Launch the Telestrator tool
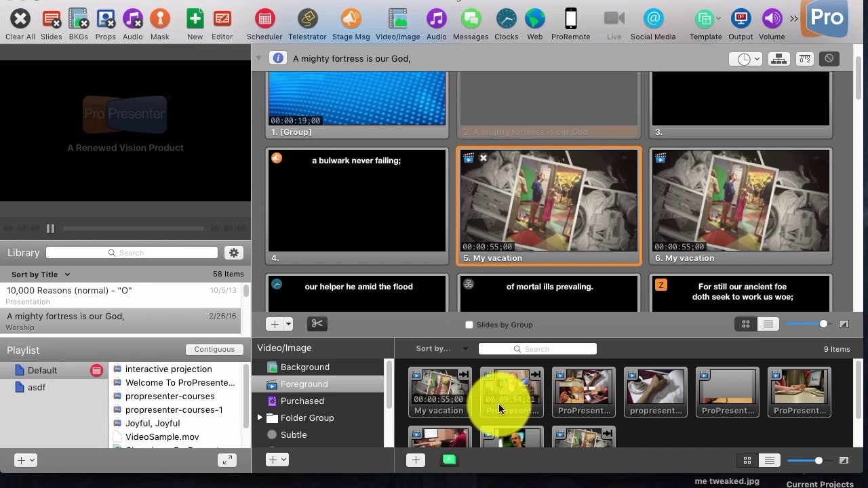Image resolution: width=868 pixels, height=488 pixels. pyautogui.click(x=307, y=24)
